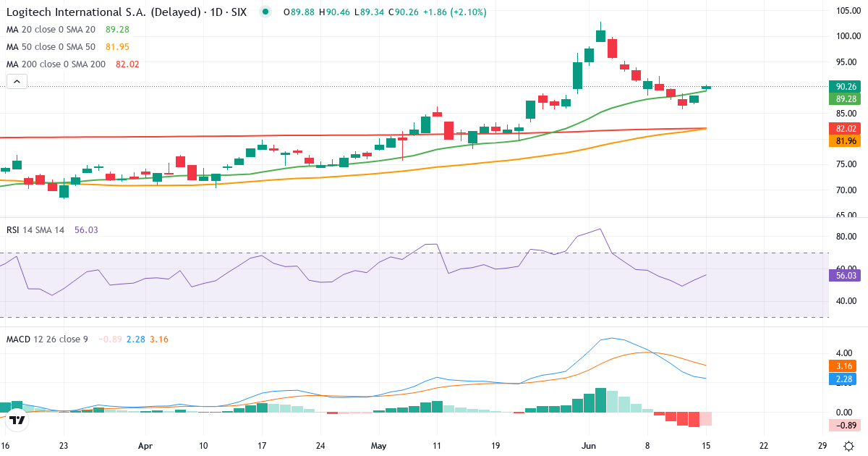Click the green market status dot
868x456 pixels.
266,12
